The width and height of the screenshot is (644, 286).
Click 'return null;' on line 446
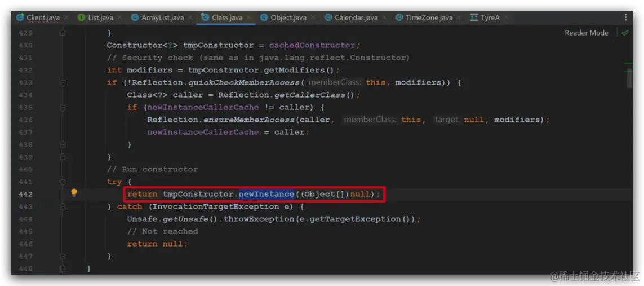coord(157,244)
